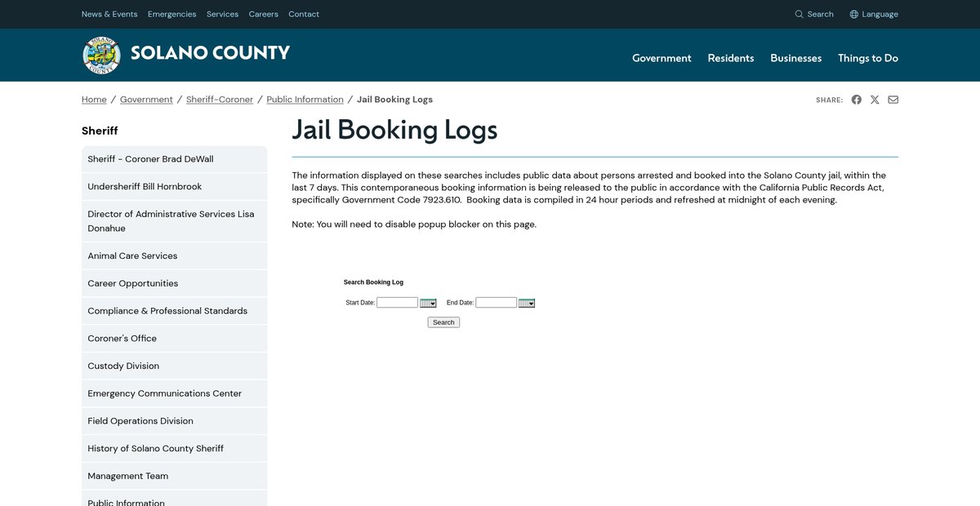Open Animal Care Services sidebar link
The width and height of the screenshot is (980, 506).
click(x=174, y=255)
